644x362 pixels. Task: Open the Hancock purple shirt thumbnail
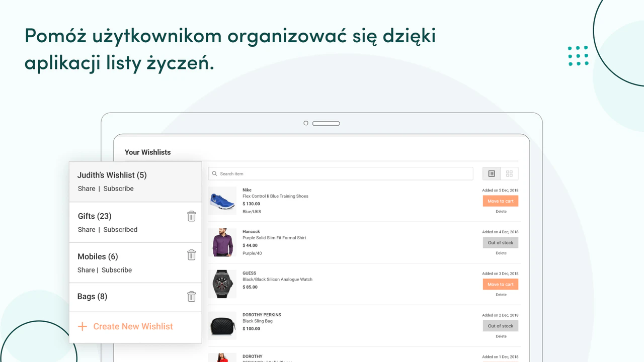[x=222, y=242]
